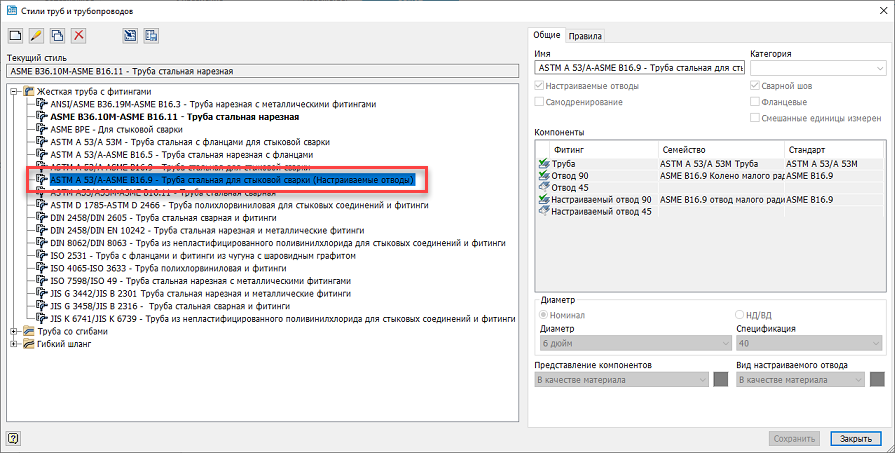The width and height of the screenshot is (895, 453).
Task: Select JIS K 6741/JIS K 6739 style
Action: point(283,318)
